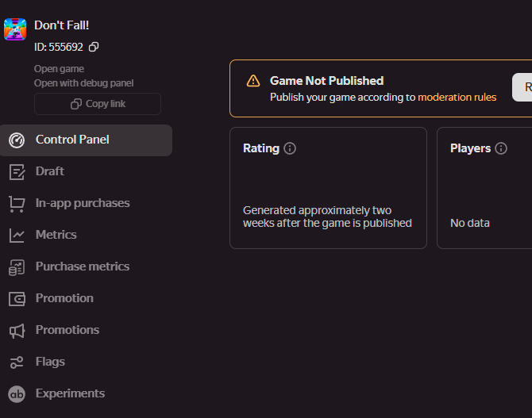
Task: Click the Promotions megaphone icon
Action: pos(17,331)
